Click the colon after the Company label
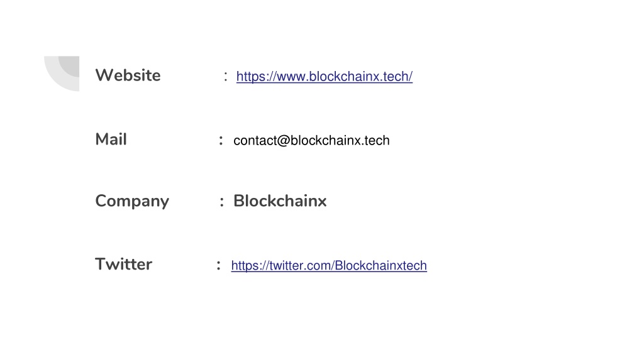644x362 pixels. click(222, 202)
